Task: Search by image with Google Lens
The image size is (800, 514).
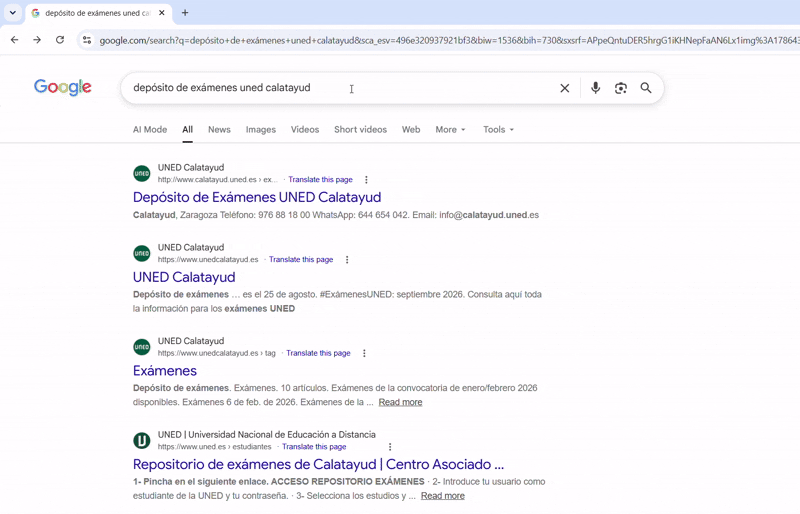Action: 620,88
